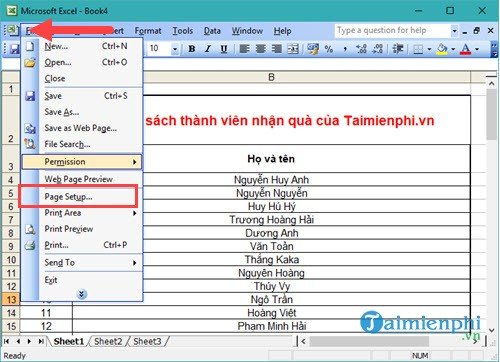Align text right icon
Screen dimensions: 500x362
click(x=276, y=49)
